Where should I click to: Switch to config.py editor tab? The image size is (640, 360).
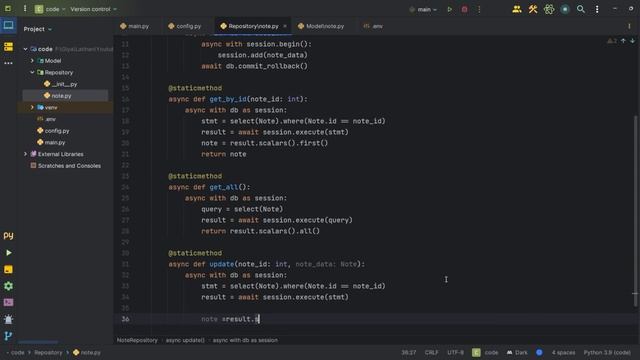click(x=184, y=26)
